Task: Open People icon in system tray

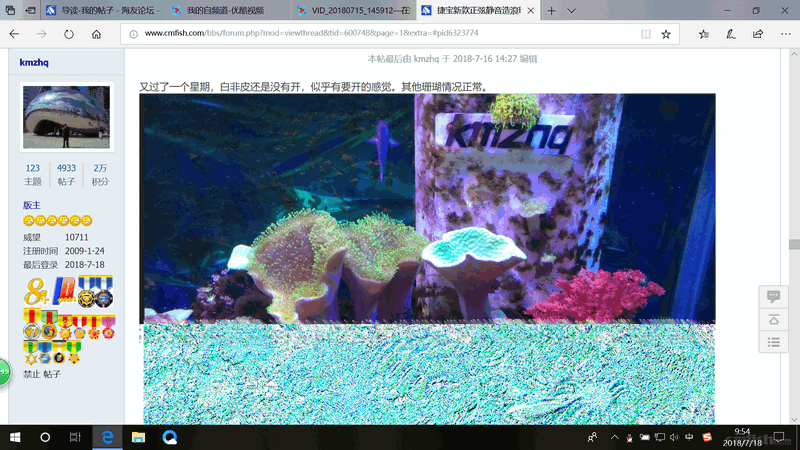Action: [592, 437]
